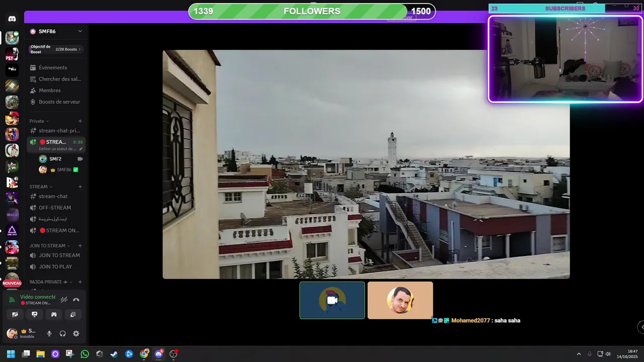Click Boosts de serveur link
Screen dimensions: 644x362
(x=59, y=102)
